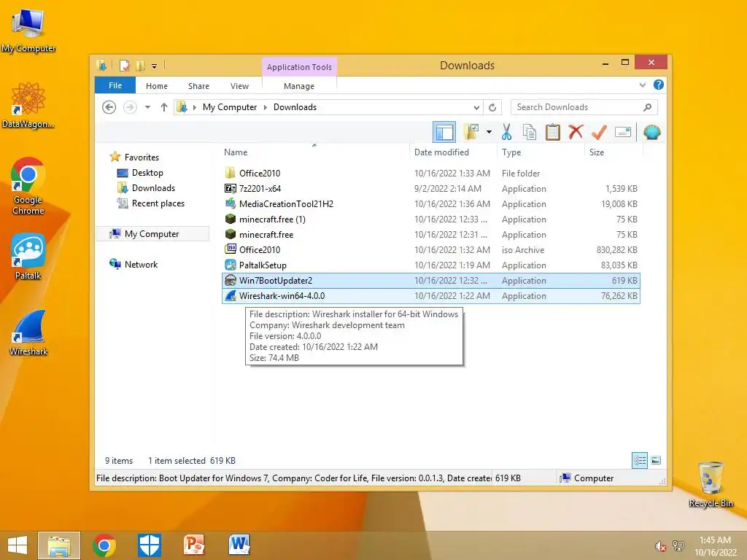The height and width of the screenshot is (560, 747).
Task: Expand the My Computer breadcrumb arrow
Action: [x=266, y=108]
